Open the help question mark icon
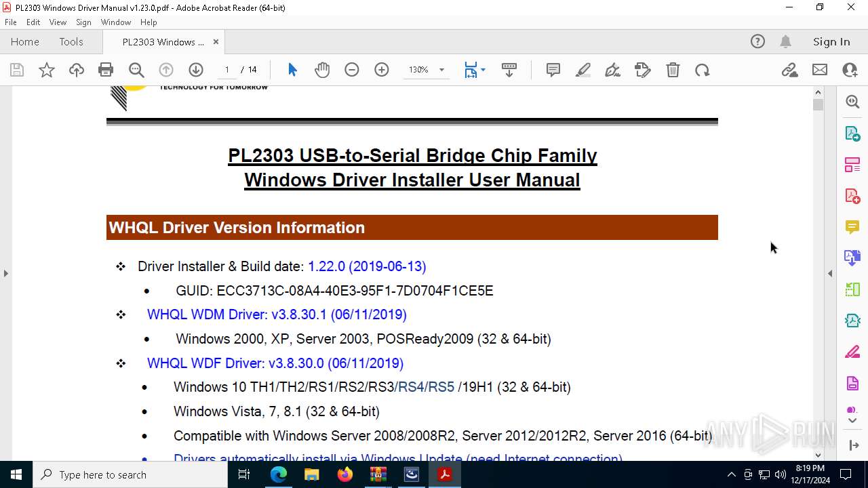 [x=757, y=42]
